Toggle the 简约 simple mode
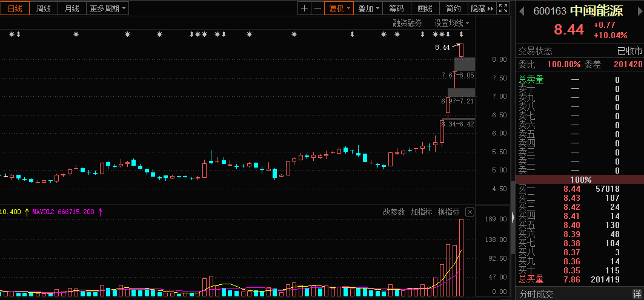The height and width of the screenshot is (300, 644). (x=453, y=8)
